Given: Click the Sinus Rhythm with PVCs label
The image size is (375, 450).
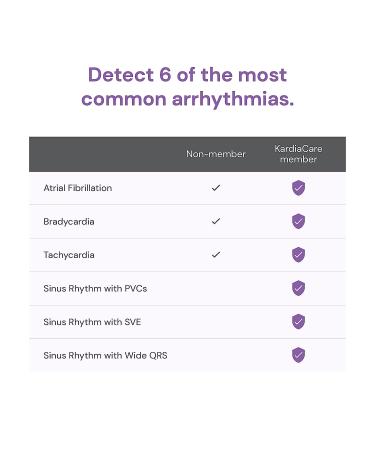Looking at the screenshot, I should point(95,289).
